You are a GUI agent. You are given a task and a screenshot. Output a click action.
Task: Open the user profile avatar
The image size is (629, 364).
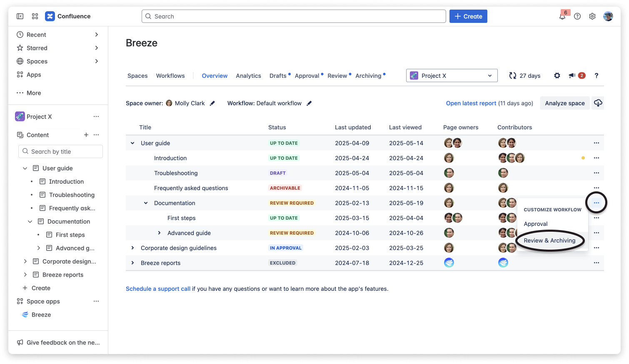[x=608, y=16]
